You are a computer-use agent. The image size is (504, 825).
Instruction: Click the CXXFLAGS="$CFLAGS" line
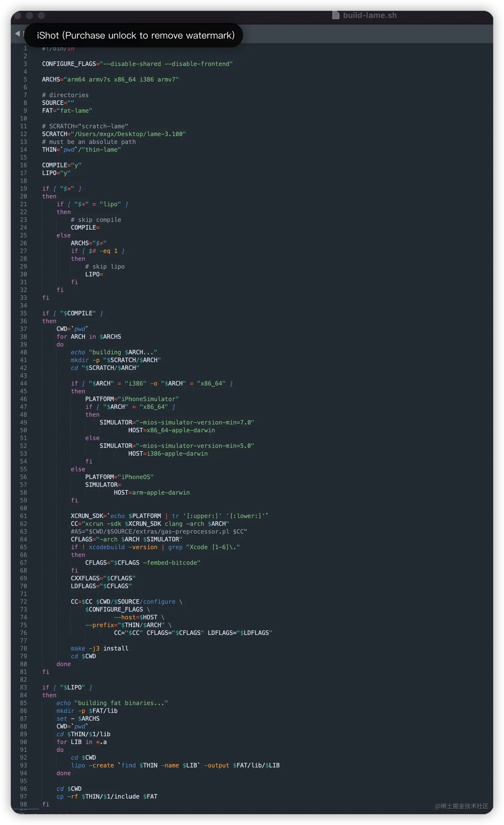click(103, 578)
